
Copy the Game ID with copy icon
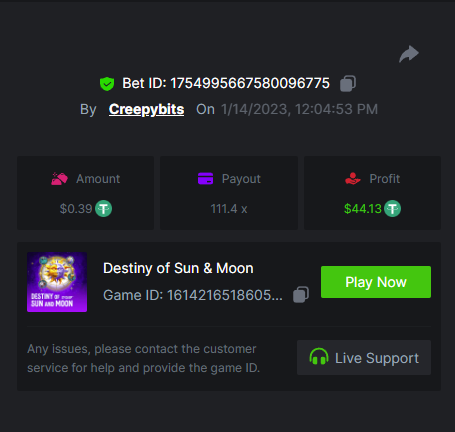301,295
